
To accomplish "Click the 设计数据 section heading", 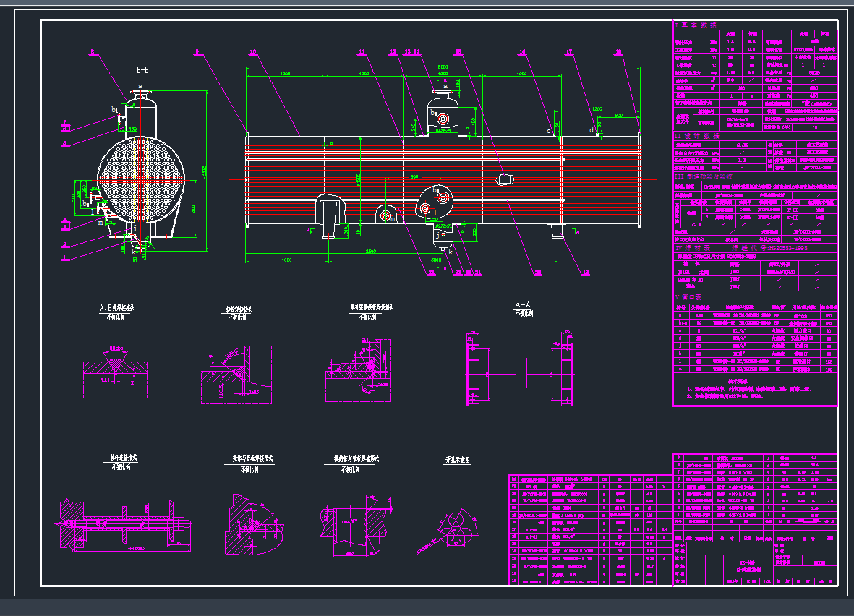I will tap(700, 135).
